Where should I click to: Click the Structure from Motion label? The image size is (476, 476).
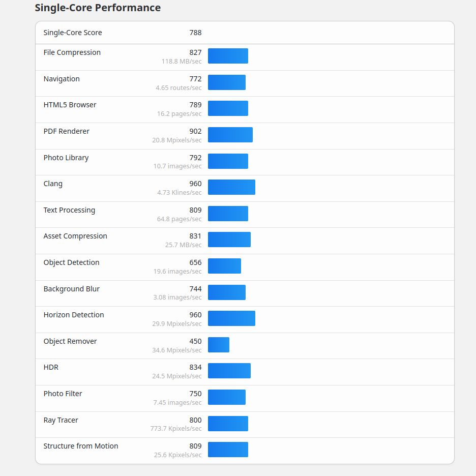click(81, 446)
